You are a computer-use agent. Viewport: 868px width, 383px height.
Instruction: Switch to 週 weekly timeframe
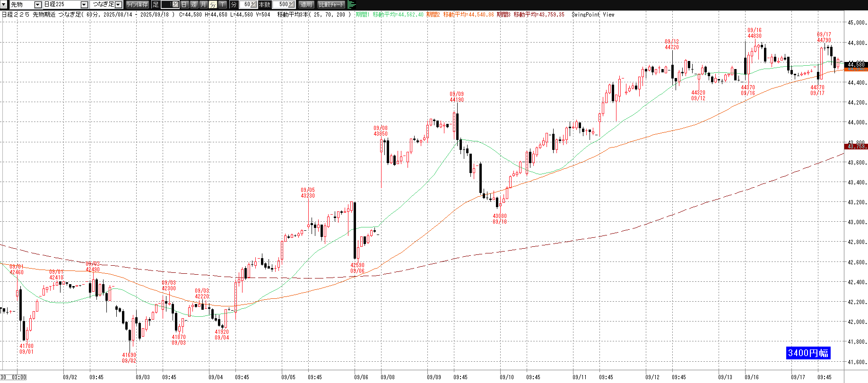(194, 5)
